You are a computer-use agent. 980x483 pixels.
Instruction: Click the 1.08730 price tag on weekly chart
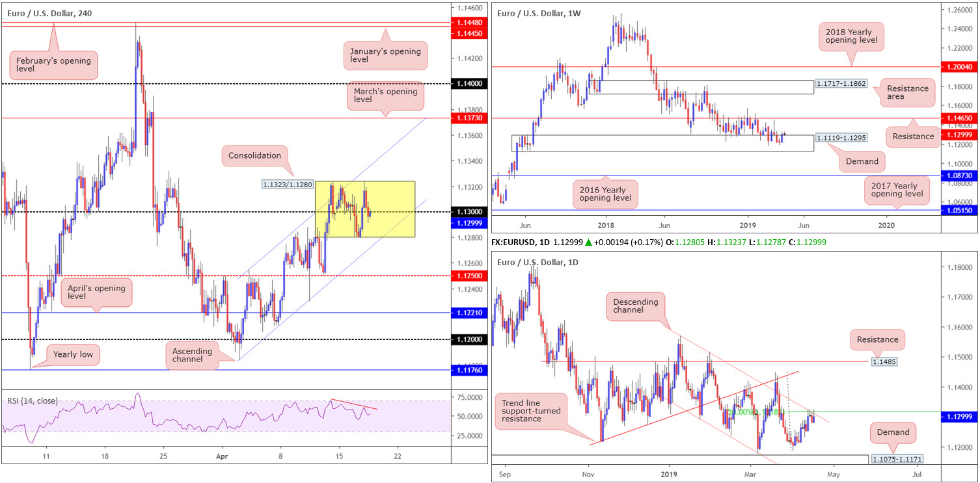959,176
